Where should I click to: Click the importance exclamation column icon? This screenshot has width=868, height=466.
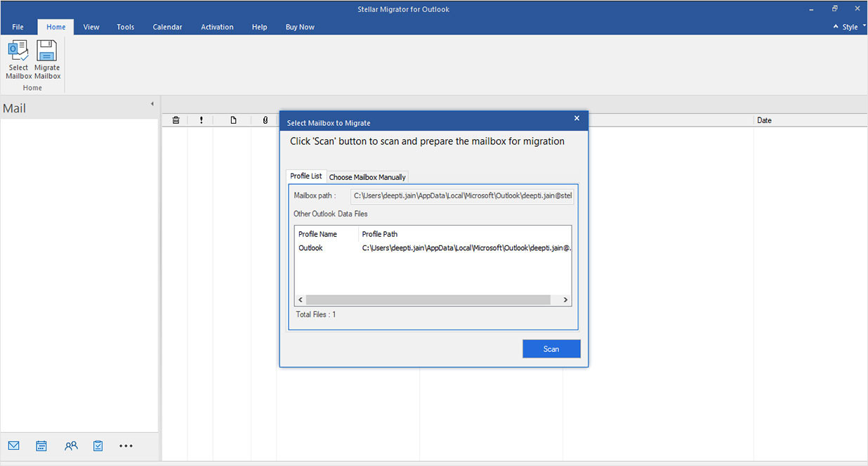pyautogui.click(x=201, y=120)
